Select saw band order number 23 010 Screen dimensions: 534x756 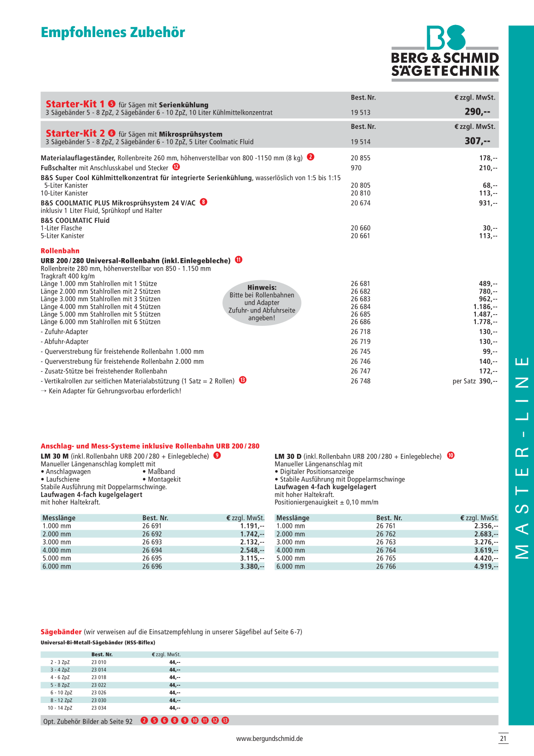click(x=99, y=662)
